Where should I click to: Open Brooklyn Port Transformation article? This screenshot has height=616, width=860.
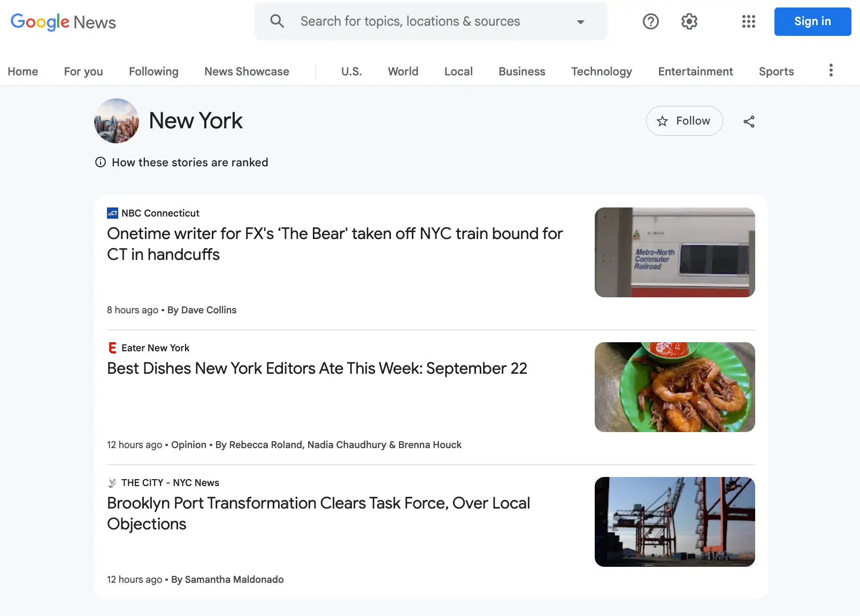(x=319, y=513)
